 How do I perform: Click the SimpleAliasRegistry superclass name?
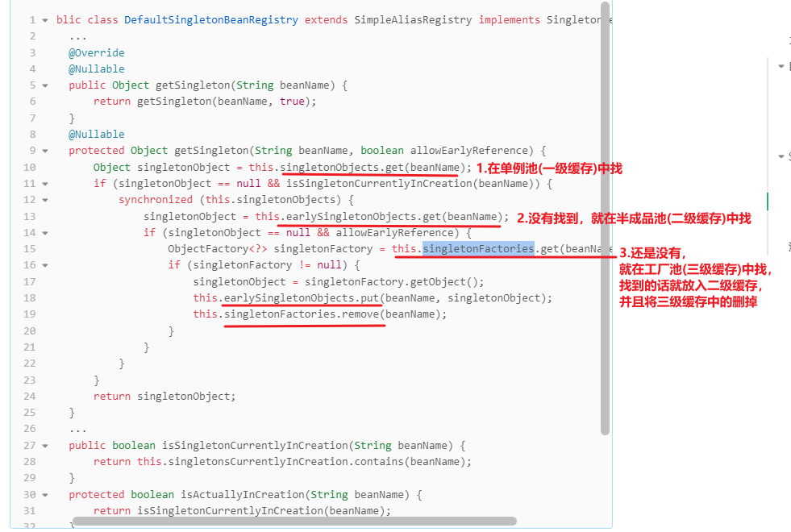coord(413,19)
